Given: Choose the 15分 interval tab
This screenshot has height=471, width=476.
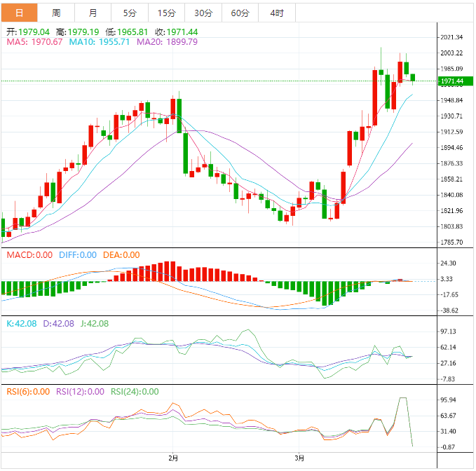Looking at the screenshot, I should (x=167, y=13).
